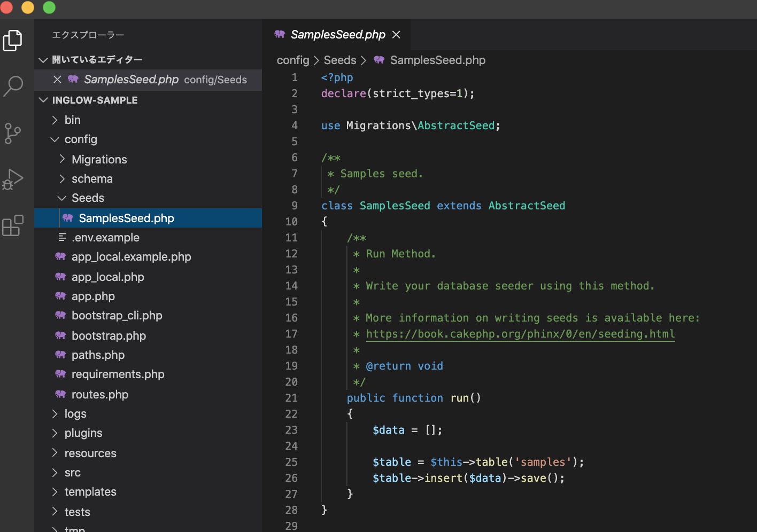
Task: Open the CakePHP seeding documentation link
Action: coord(520,334)
